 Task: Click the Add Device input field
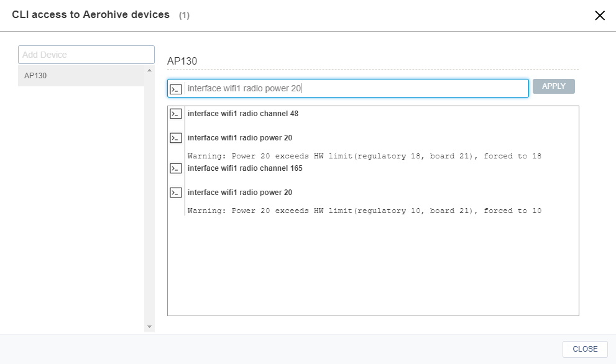[x=86, y=55]
